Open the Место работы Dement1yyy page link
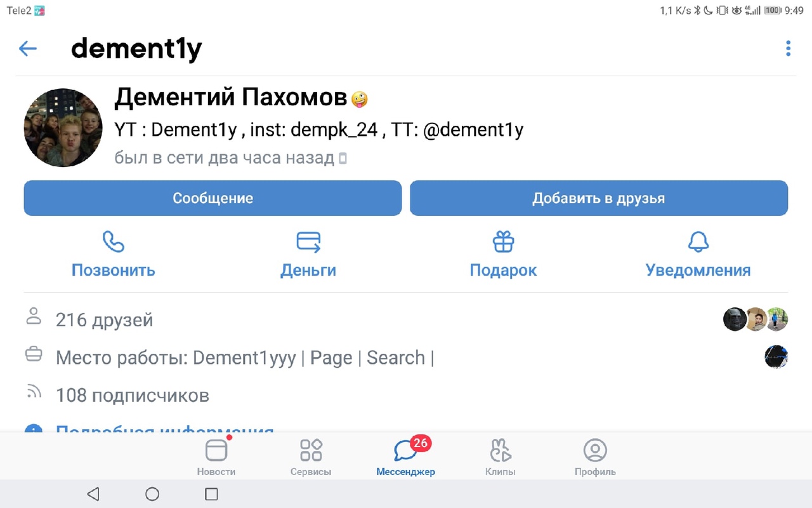812x508 pixels. [244, 358]
